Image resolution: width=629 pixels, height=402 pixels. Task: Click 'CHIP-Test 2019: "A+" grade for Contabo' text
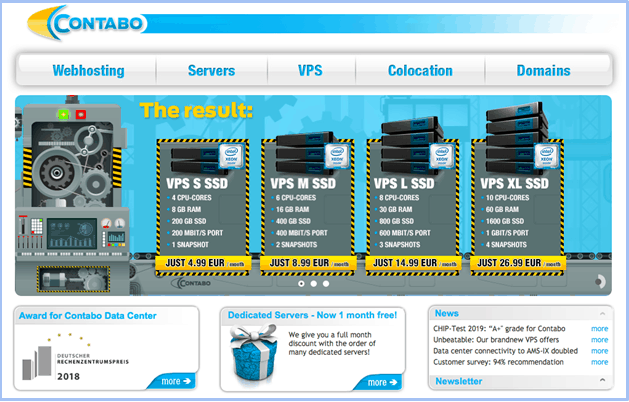coord(499,329)
